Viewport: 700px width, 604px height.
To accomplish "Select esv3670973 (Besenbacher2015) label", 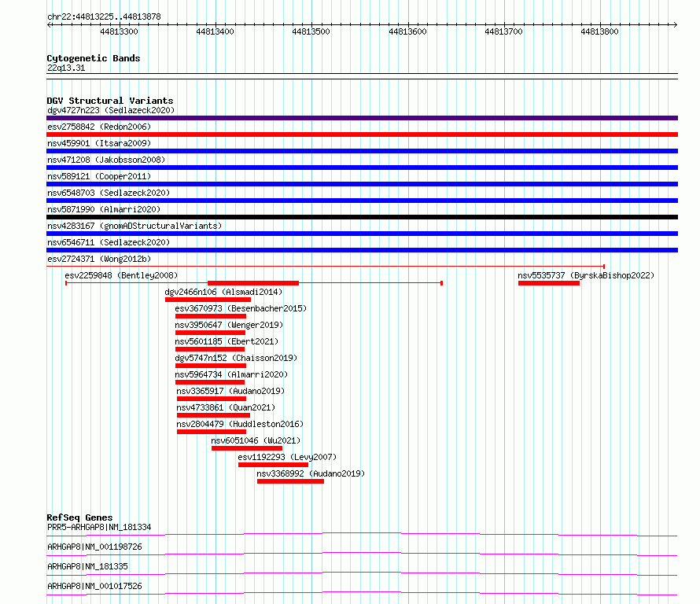I will [241, 308].
